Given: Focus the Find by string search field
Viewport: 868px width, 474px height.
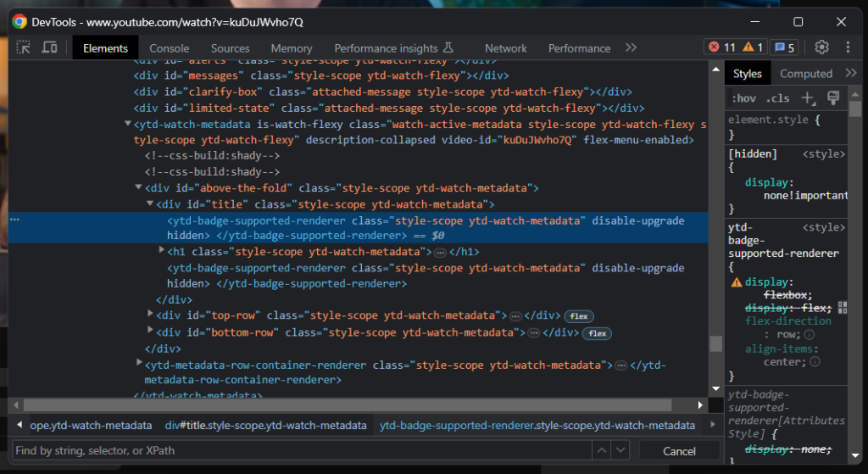Looking at the screenshot, I should [x=297, y=450].
